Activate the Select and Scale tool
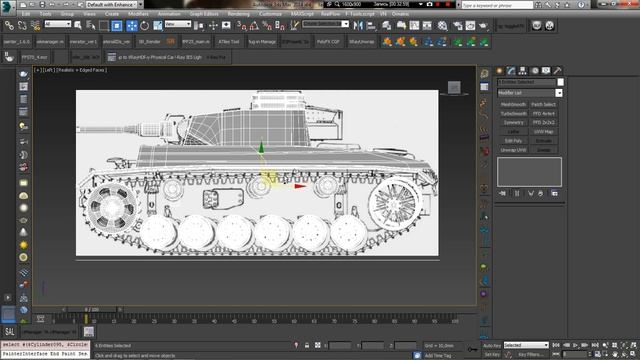640x360 pixels. click(x=158, y=26)
